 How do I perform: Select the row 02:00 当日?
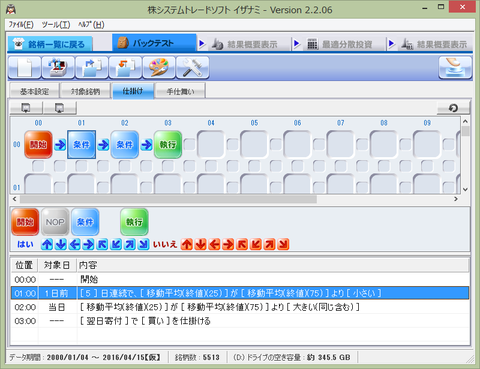pyautogui.click(x=240, y=307)
